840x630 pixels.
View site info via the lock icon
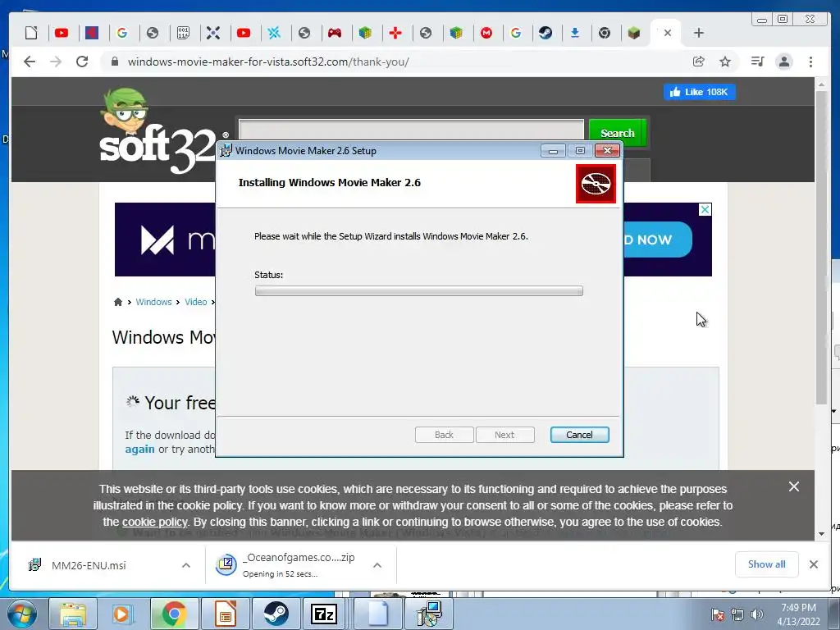tap(114, 62)
